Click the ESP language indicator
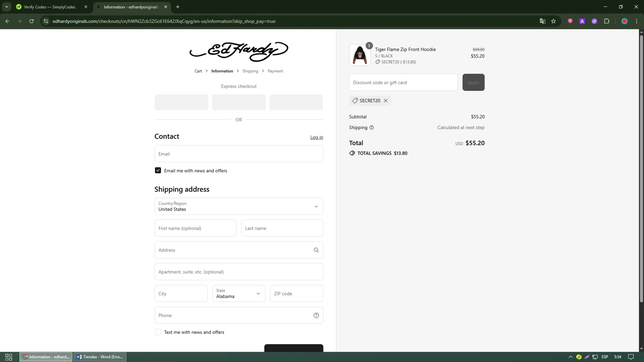Image resolution: width=644 pixels, height=362 pixels. tap(605, 357)
